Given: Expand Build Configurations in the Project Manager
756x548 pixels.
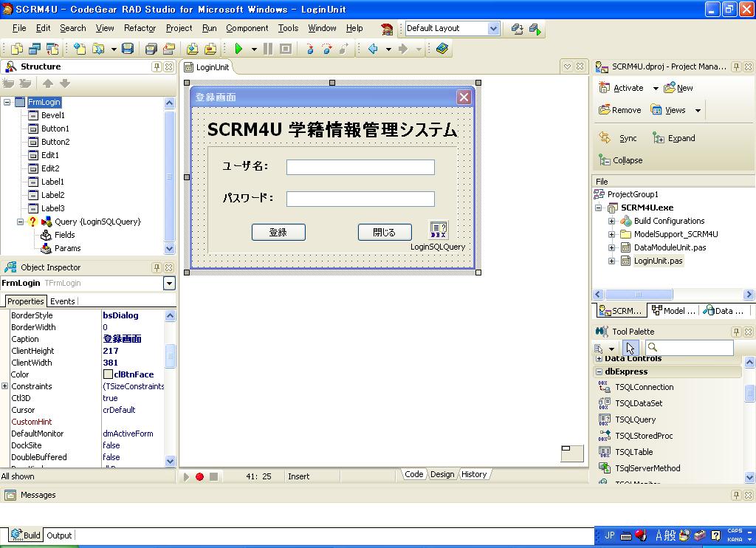Looking at the screenshot, I should 611,221.
